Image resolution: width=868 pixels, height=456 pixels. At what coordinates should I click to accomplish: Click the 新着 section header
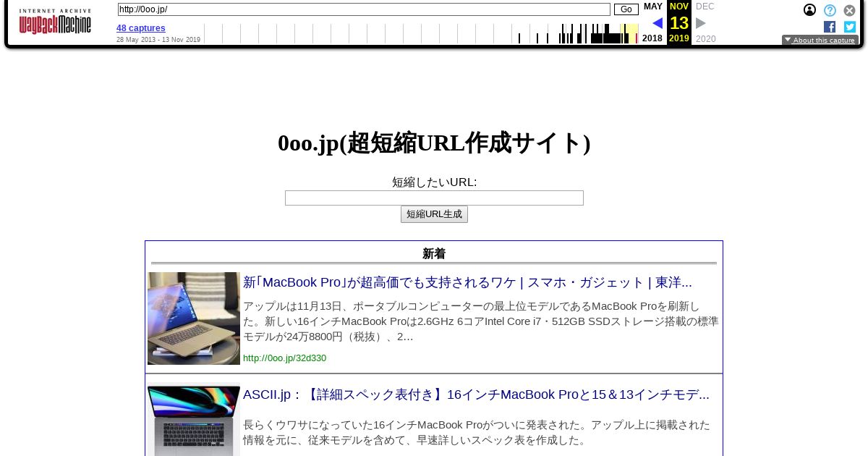pyautogui.click(x=434, y=254)
